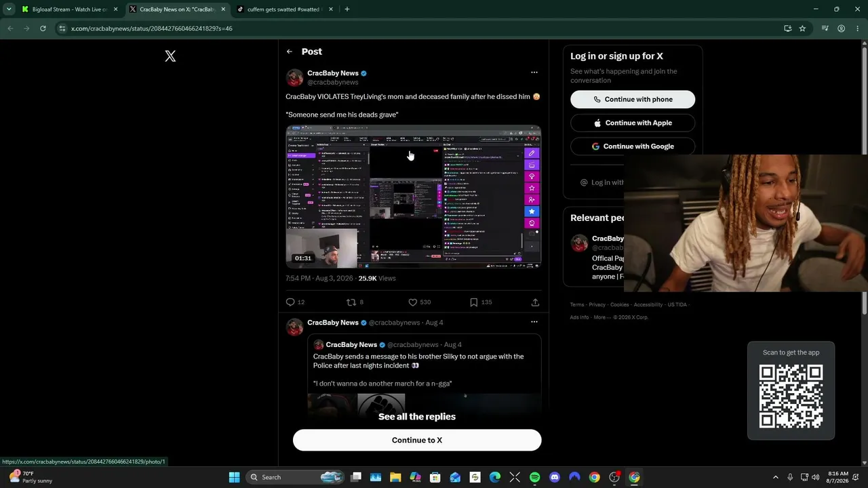
Task: Open Spotify from the taskbar
Action: 534,477
